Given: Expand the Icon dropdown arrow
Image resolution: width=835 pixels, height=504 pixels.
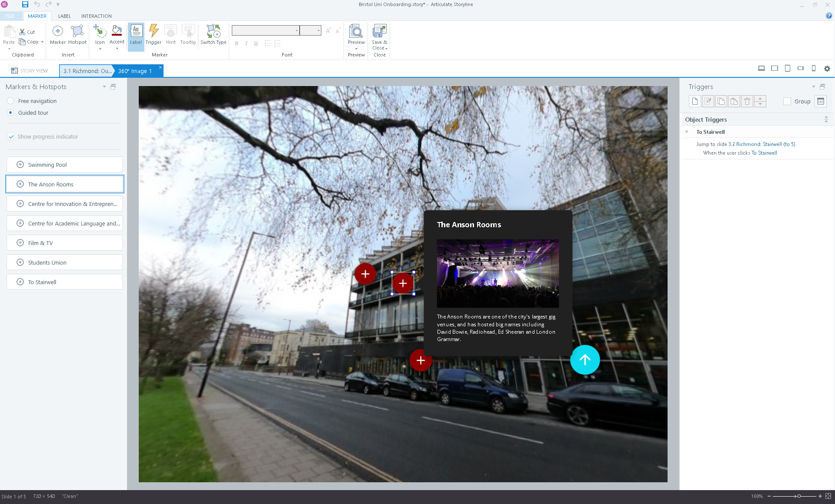Looking at the screenshot, I should click(x=100, y=49).
